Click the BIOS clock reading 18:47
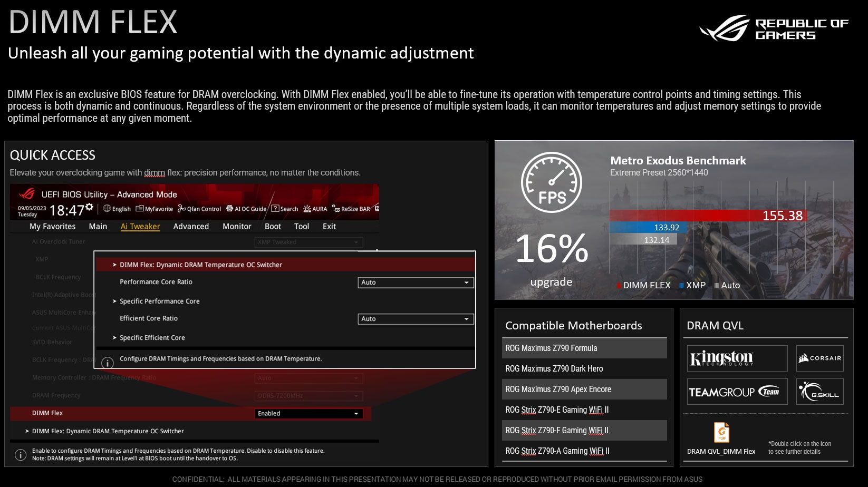The image size is (868, 487). pos(67,210)
